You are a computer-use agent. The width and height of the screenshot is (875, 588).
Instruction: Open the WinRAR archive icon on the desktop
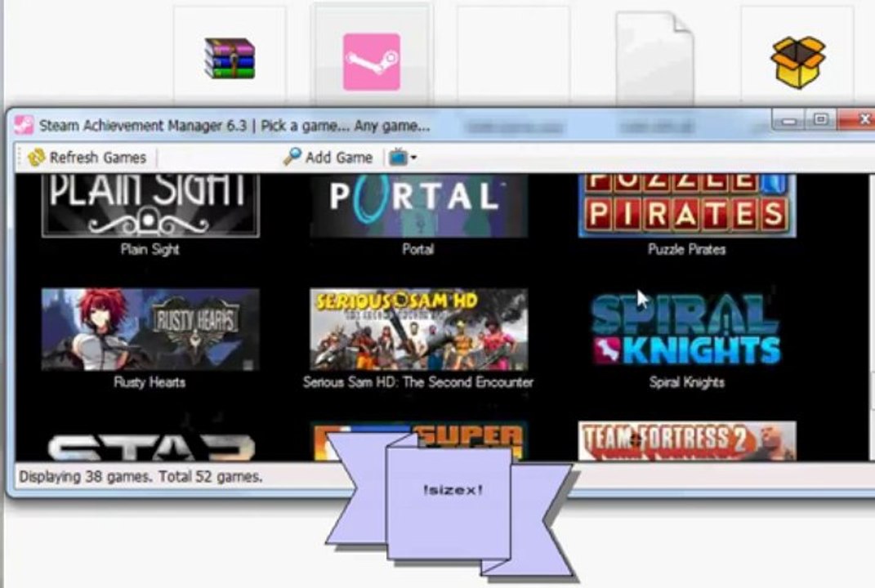(x=230, y=58)
